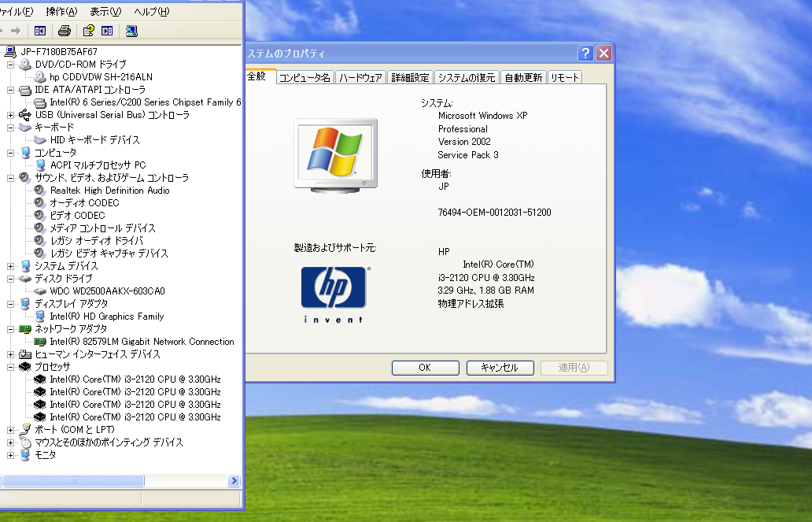This screenshot has width=812, height=522.
Task: Click the IDE ATA/ATAPI コントローラ category icon
Action: [25, 90]
